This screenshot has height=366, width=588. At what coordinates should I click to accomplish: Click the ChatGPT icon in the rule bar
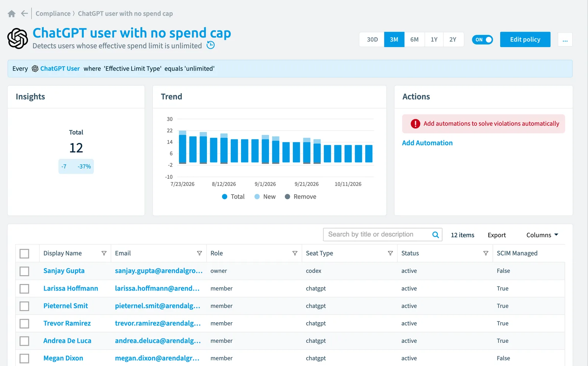click(35, 69)
